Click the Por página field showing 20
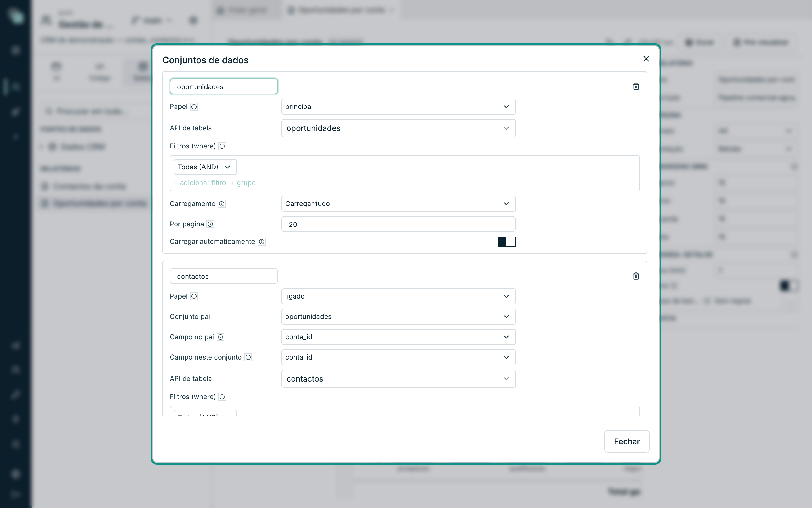The image size is (812, 508). (x=398, y=224)
